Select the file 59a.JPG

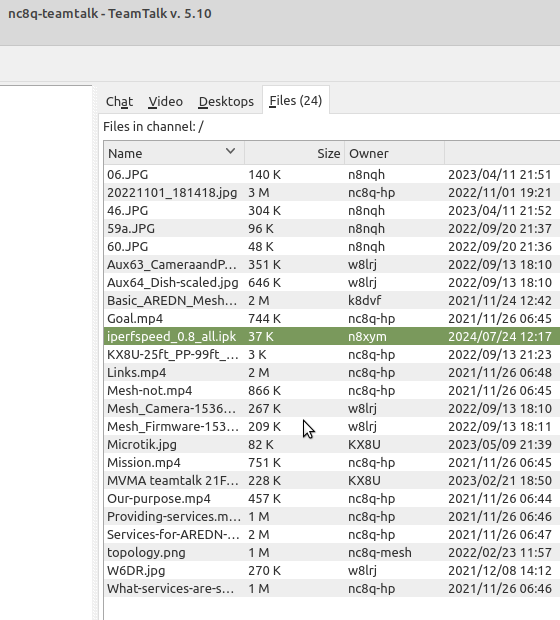[332, 229]
